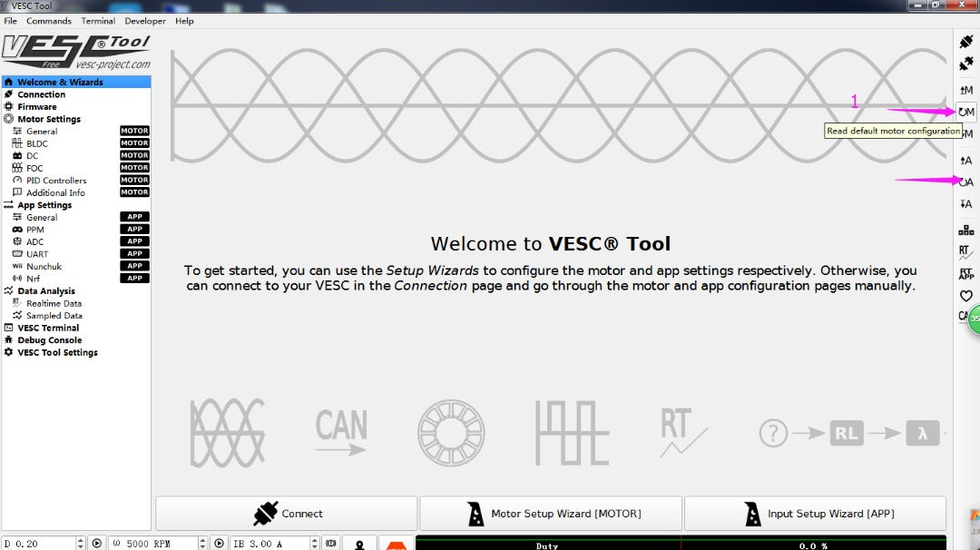Open the VESC Terminal page

point(76,329)
